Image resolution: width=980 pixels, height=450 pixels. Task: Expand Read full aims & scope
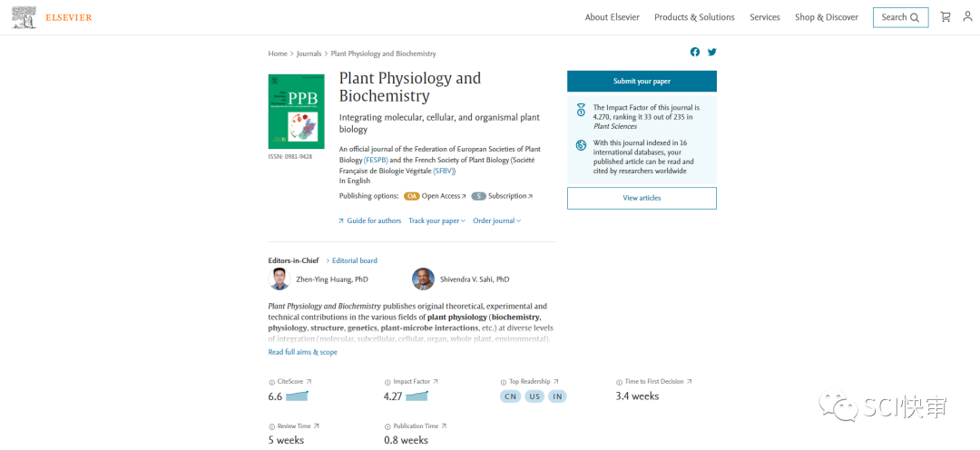coord(302,352)
